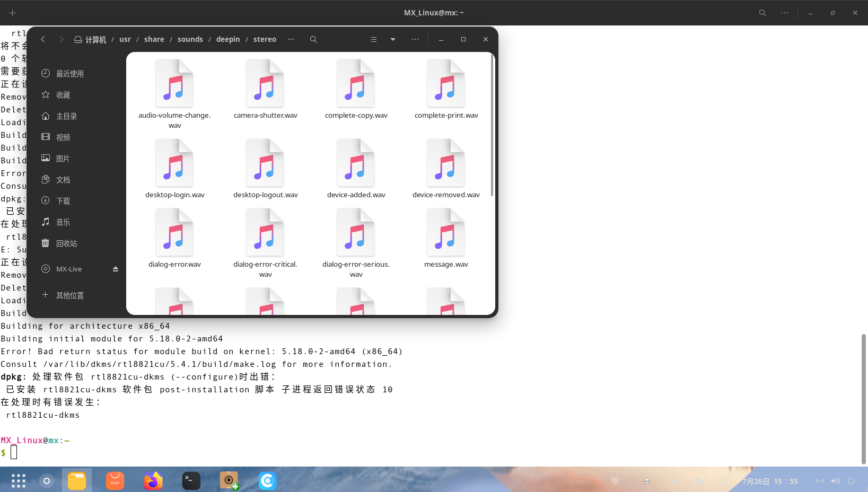Open the 回收站 trash in sidebar
The width and height of the screenshot is (868, 492).
coord(66,243)
